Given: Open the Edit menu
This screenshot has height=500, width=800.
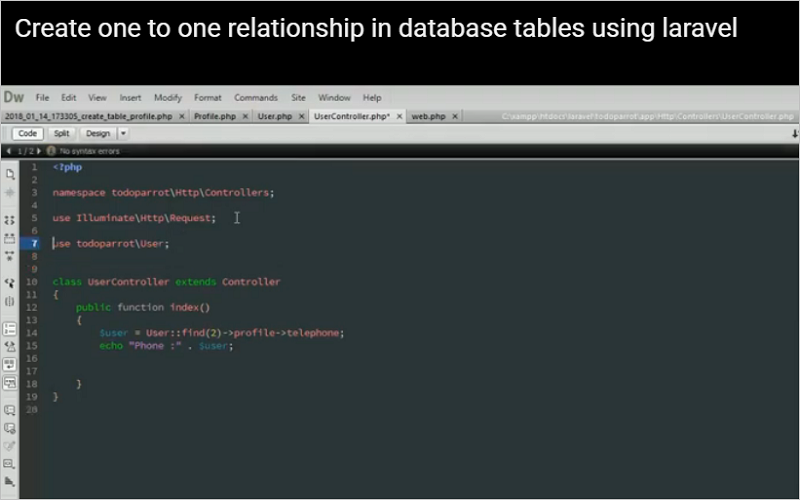Looking at the screenshot, I should pos(68,97).
